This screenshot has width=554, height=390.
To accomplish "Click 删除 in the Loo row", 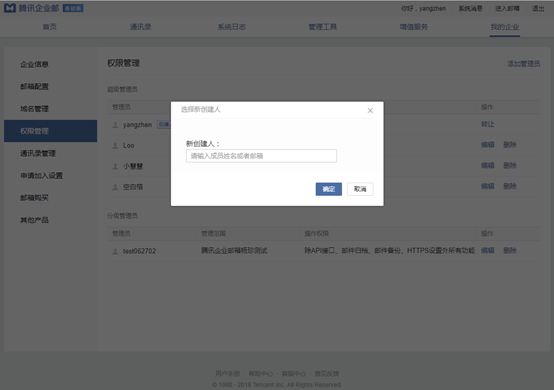I will (x=510, y=144).
